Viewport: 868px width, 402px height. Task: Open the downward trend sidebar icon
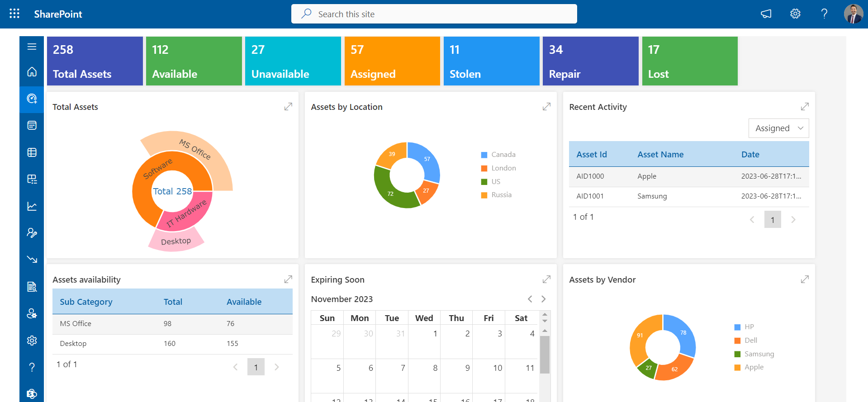(x=32, y=260)
